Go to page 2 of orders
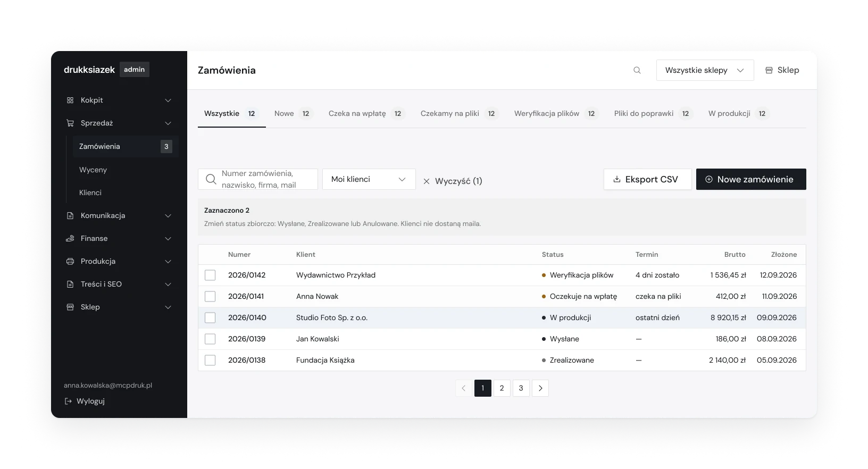The image size is (868, 469). click(x=502, y=388)
